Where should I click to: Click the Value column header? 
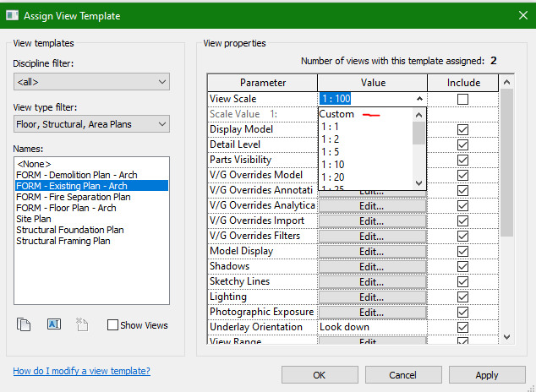373,83
